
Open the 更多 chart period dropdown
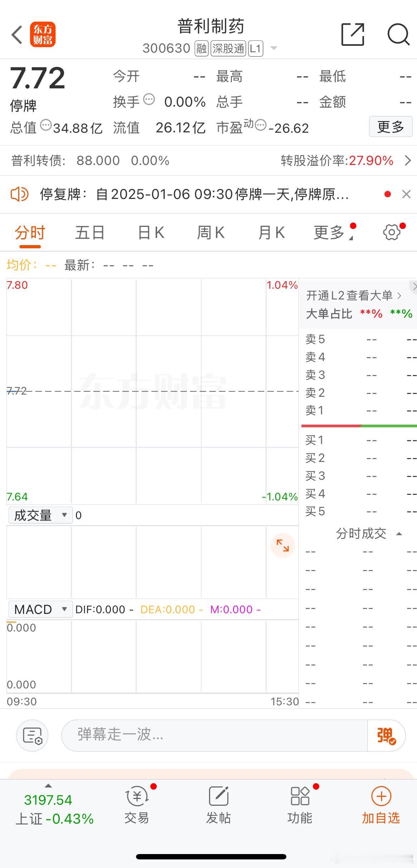334,233
